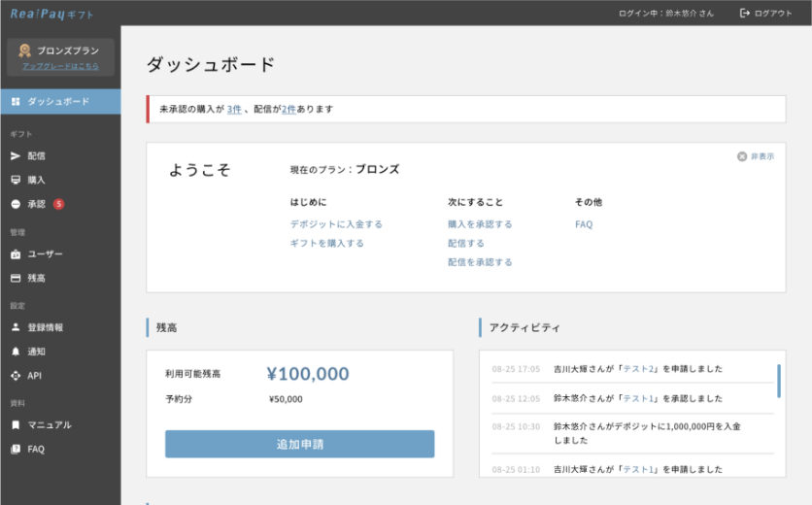Click the activity list scrollbar
812x505 pixels.
pyautogui.click(x=779, y=382)
